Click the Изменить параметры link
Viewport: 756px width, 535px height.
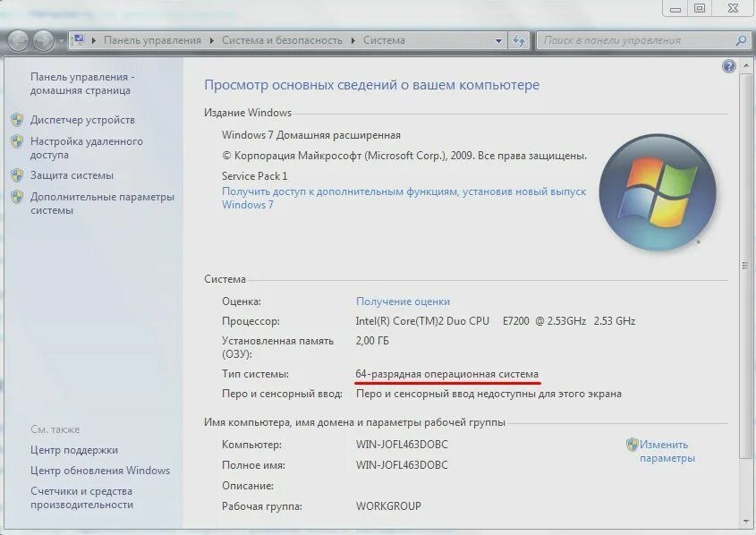[667, 451]
